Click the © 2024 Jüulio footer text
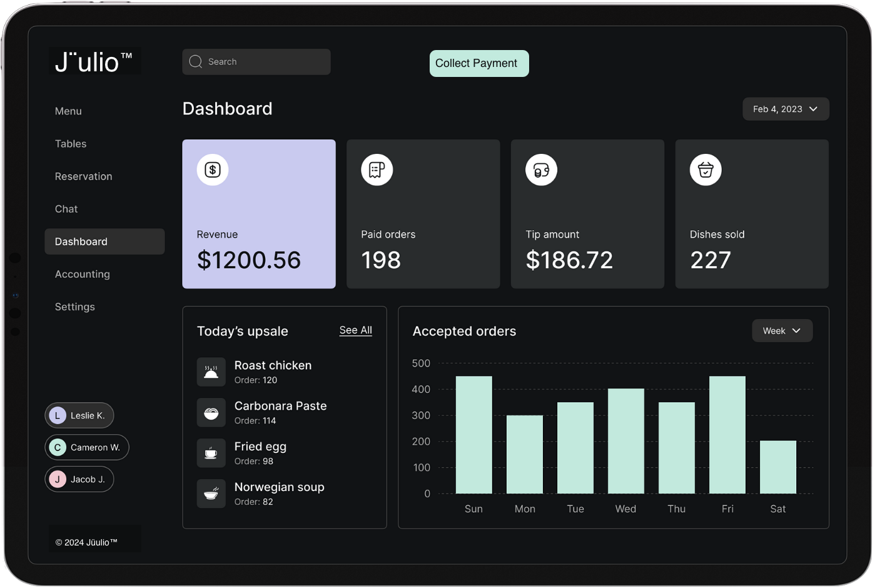Screen dimensions: 875x588 click(x=86, y=542)
